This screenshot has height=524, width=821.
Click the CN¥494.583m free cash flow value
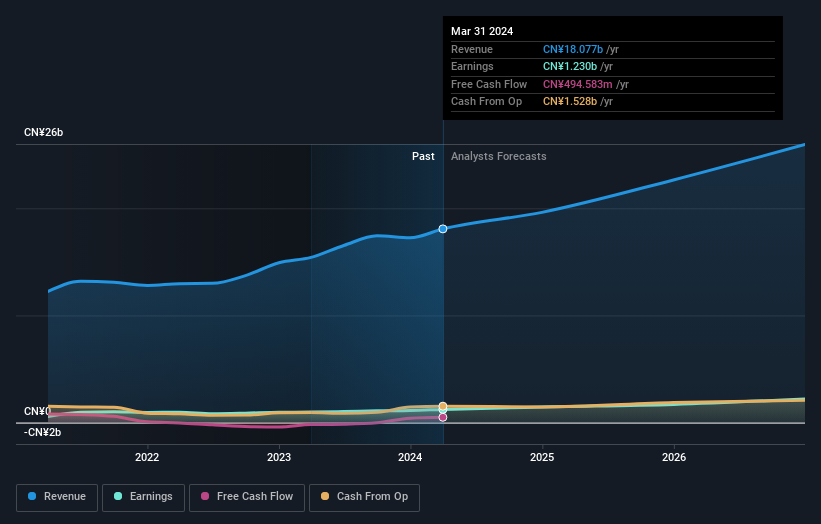578,84
